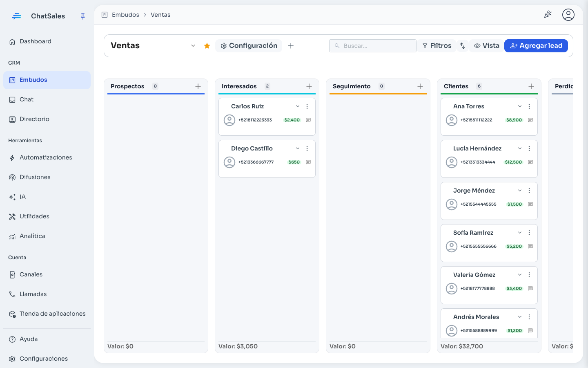Viewport: 588px width, 368px height.
Task: Select the Embudos sidebar item
Action: point(47,80)
